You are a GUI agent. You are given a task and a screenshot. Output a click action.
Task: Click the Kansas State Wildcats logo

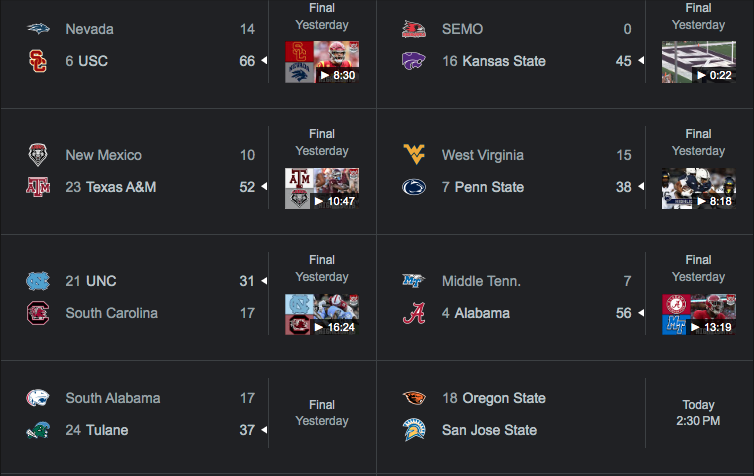click(414, 61)
